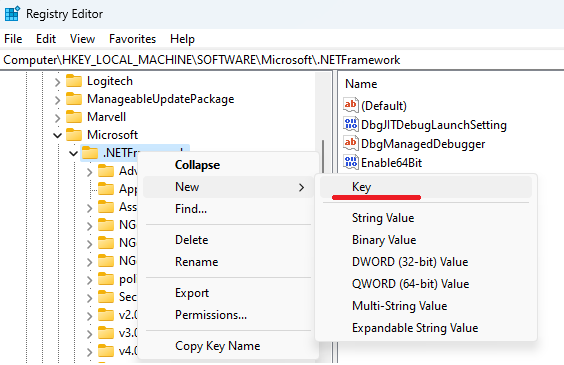564x365 pixels.
Task: Click the tree pane vertical scrollbar
Action: (x=323, y=155)
